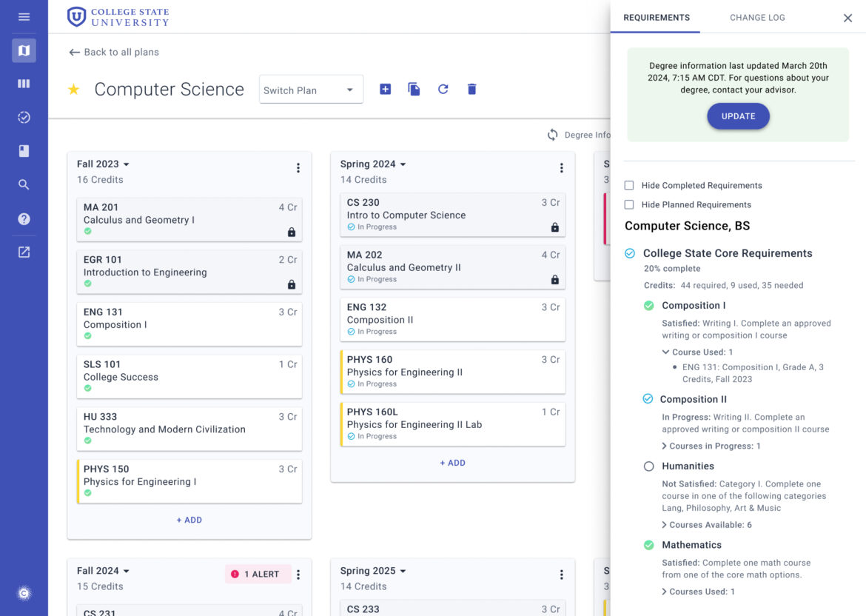Open the SLS 101 College Success card

189,376
